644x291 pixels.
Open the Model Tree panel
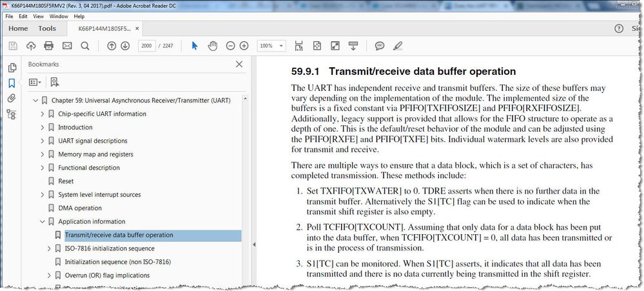coord(12,114)
